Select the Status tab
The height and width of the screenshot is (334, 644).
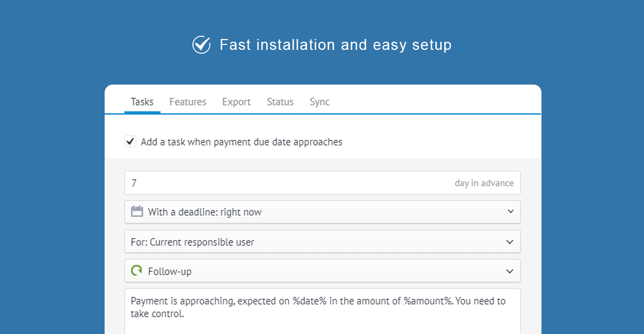pyautogui.click(x=280, y=102)
